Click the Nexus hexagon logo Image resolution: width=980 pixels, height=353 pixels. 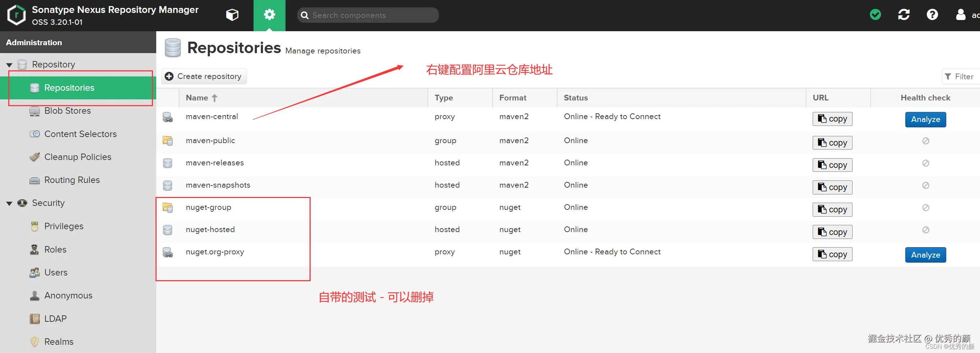click(17, 15)
